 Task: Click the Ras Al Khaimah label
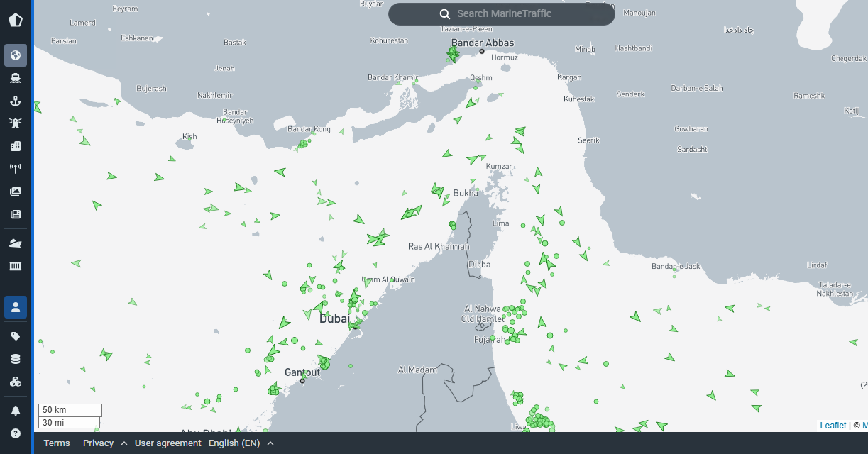[439, 247]
